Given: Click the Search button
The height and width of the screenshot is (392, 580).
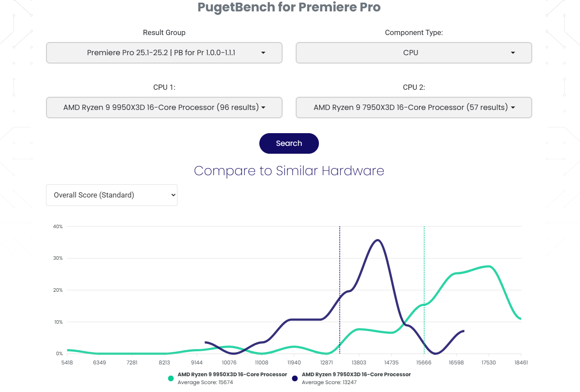Looking at the screenshot, I should coord(289,143).
